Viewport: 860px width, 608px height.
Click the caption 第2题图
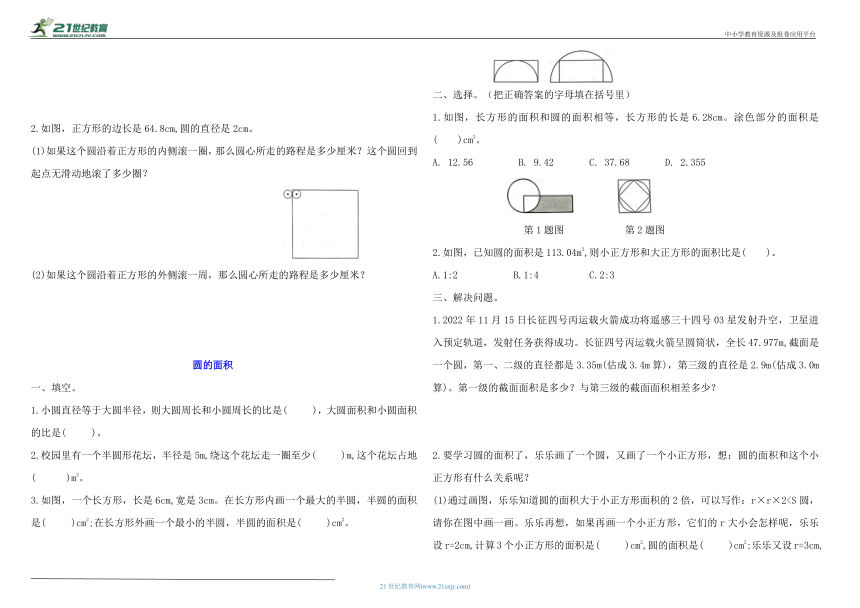click(645, 230)
